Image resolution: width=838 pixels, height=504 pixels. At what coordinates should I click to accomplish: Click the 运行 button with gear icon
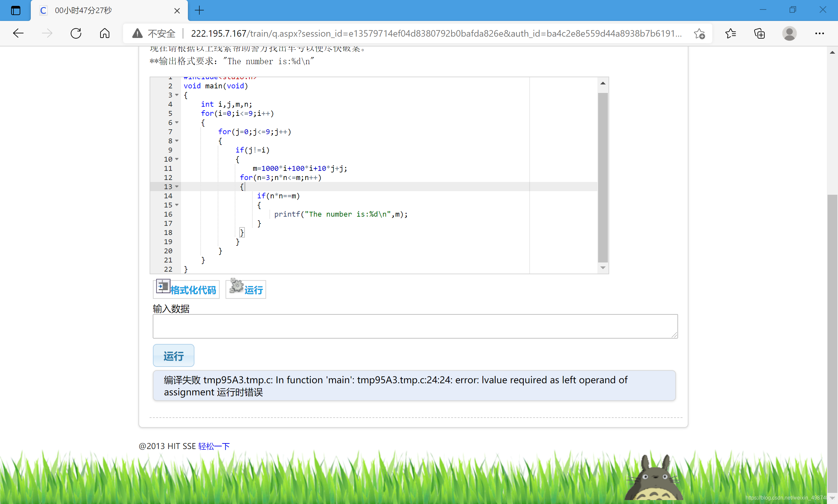click(x=246, y=289)
